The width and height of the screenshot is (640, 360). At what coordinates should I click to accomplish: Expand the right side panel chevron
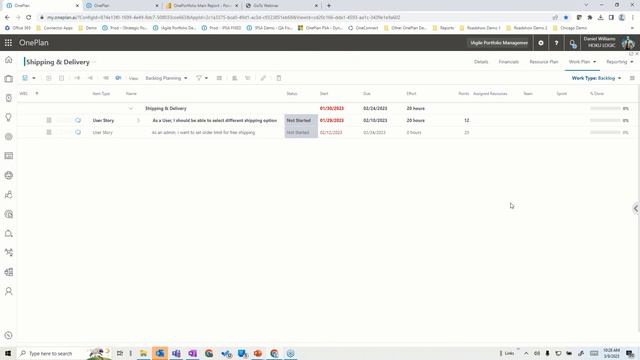(x=636, y=209)
